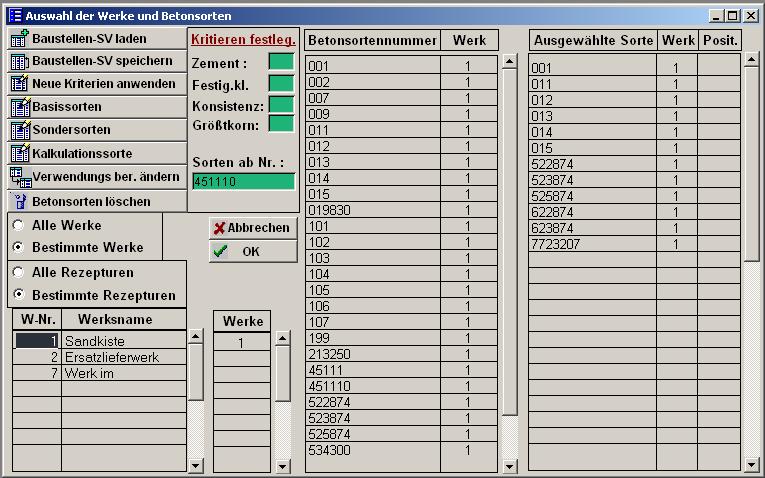
Task: Click the Sorten ab Nr. input field
Action: click(x=243, y=181)
